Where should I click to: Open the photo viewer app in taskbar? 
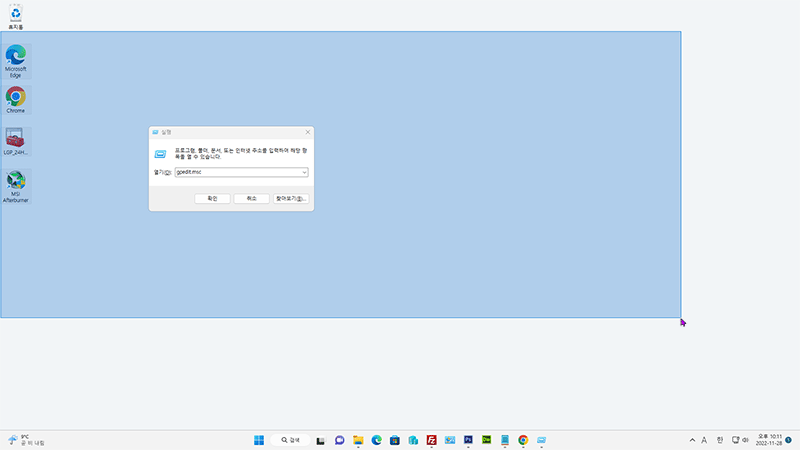pyautogui.click(x=450, y=440)
